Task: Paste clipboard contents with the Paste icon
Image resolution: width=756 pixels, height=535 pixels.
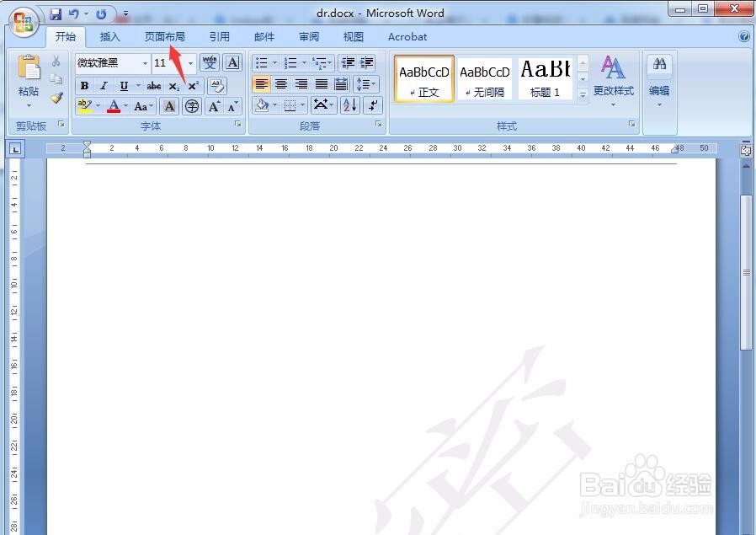Action: coord(29,68)
